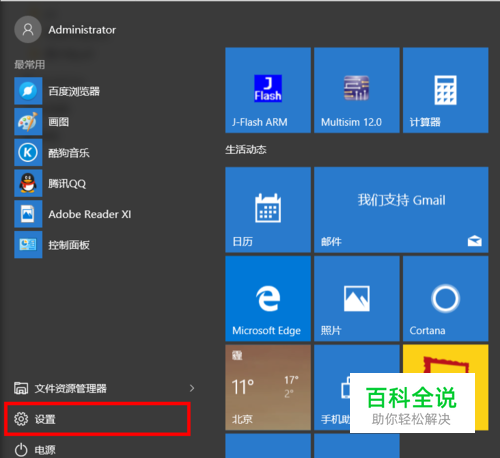Open the 计算器 calculator tile
The height and width of the screenshot is (458, 500).
[446, 90]
